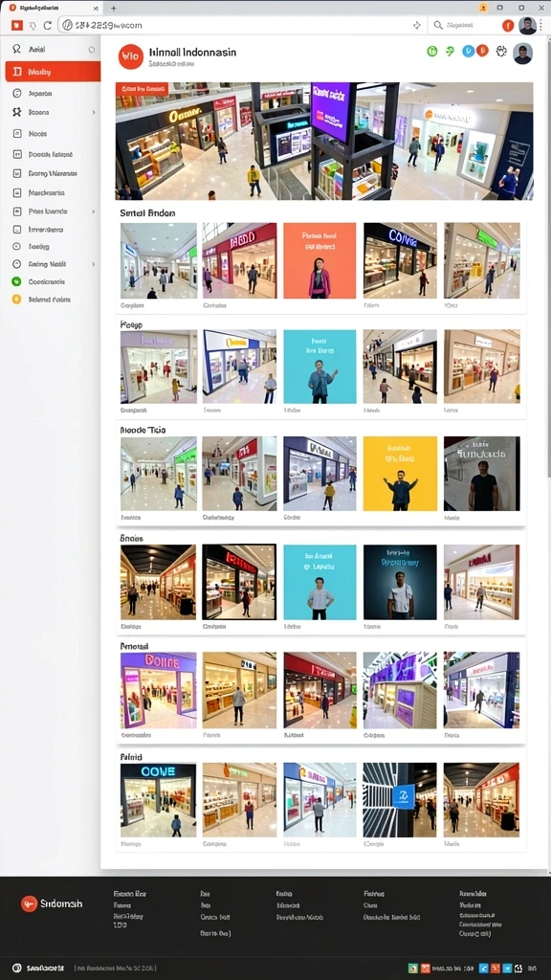This screenshot has height=980, width=551.
Task: Click the yellow circle icon in sidebar
Action: pos(17,300)
